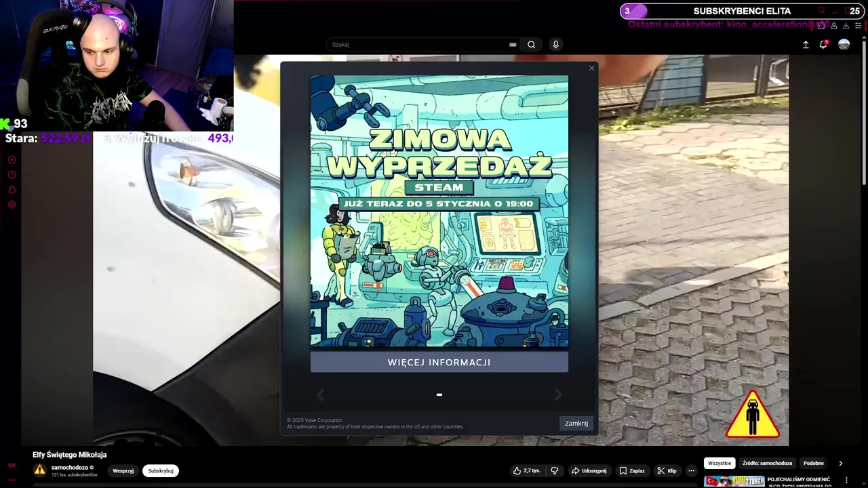868x488 pixels.
Task: Click the Opera GX logo in sidebar bottom
Action: [12, 465]
